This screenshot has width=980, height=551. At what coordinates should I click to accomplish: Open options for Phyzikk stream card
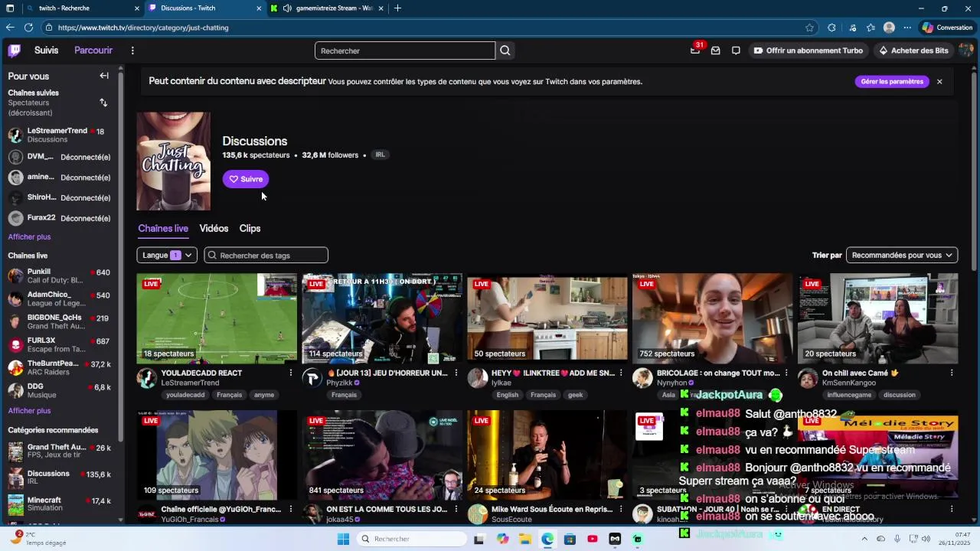[x=456, y=373]
